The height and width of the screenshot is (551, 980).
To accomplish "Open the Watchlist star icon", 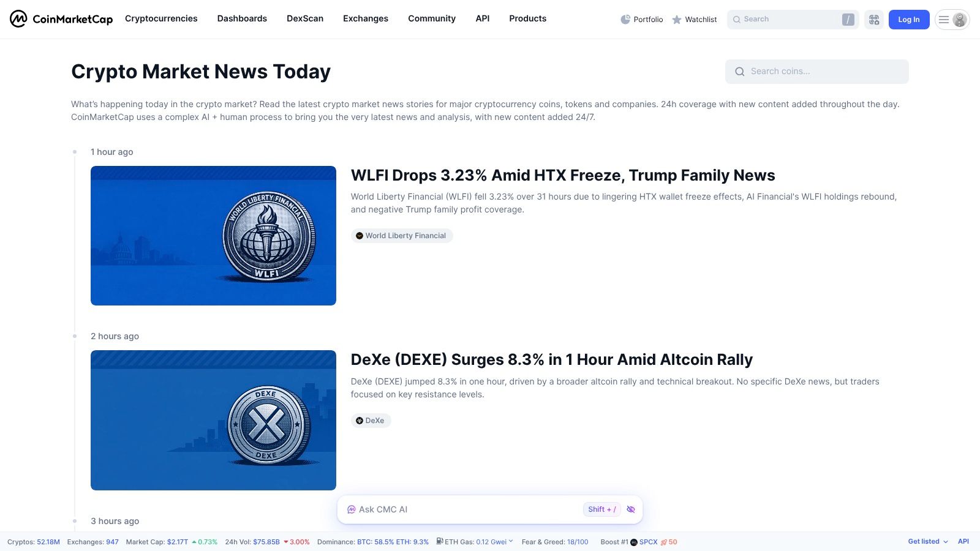I will [677, 20].
